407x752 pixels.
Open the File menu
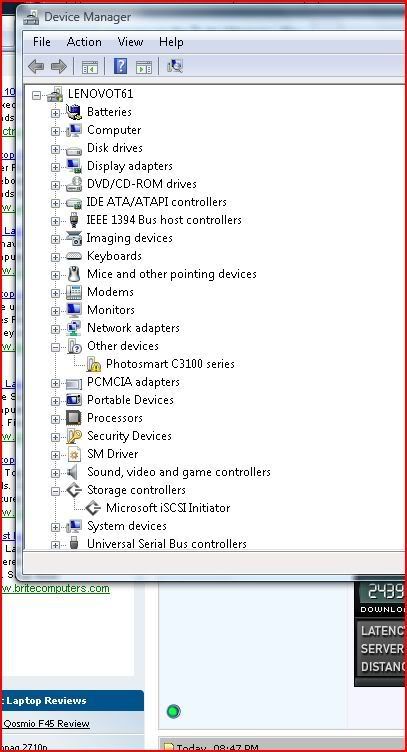tap(42, 42)
